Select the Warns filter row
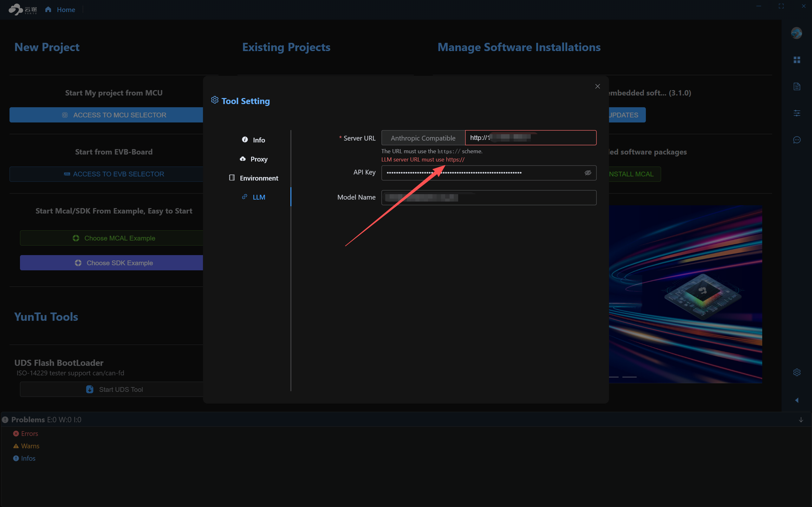This screenshot has width=812, height=507. click(26, 446)
